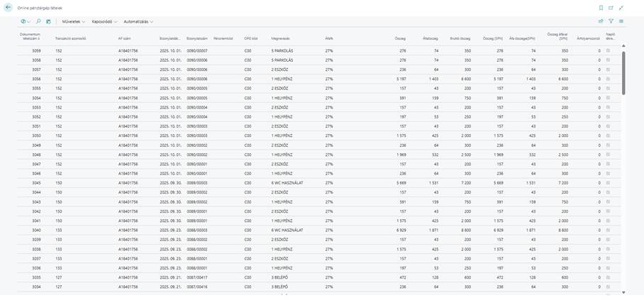Image resolution: width=644 pixels, height=300 pixels.
Task: Open the search magnifier in toolbar
Action: [38, 21]
